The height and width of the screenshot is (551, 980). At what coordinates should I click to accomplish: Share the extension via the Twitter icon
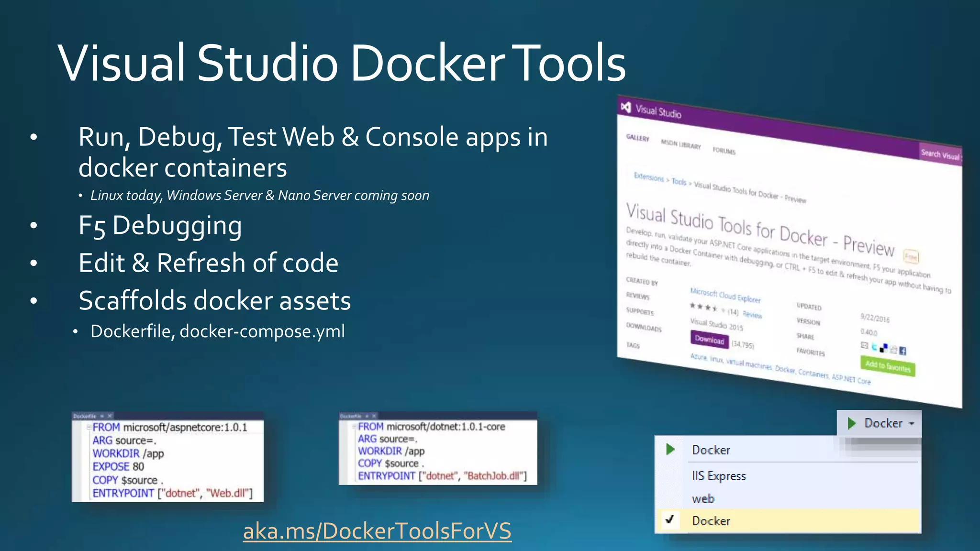coord(874,347)
